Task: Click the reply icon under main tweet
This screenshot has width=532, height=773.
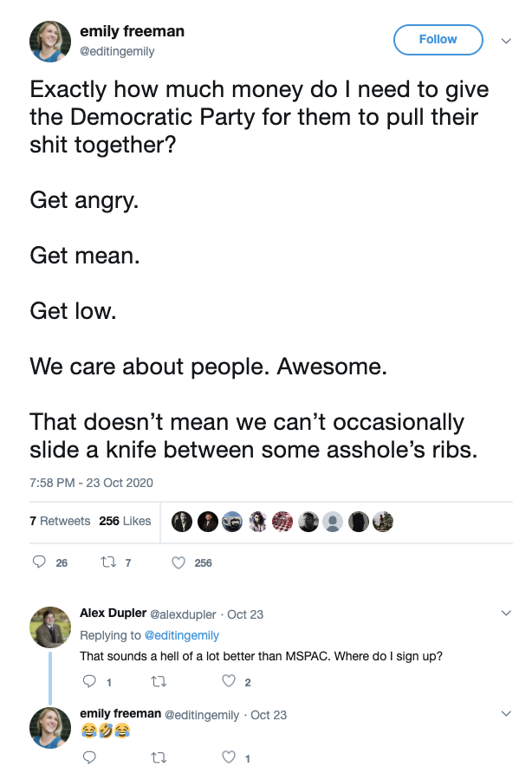Action: 39,562
